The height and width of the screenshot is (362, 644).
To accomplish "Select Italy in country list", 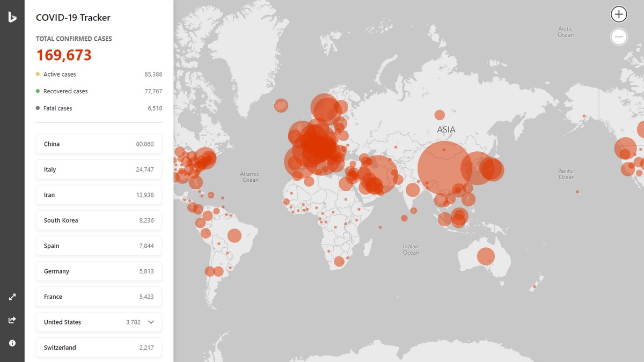I will 99,169.
